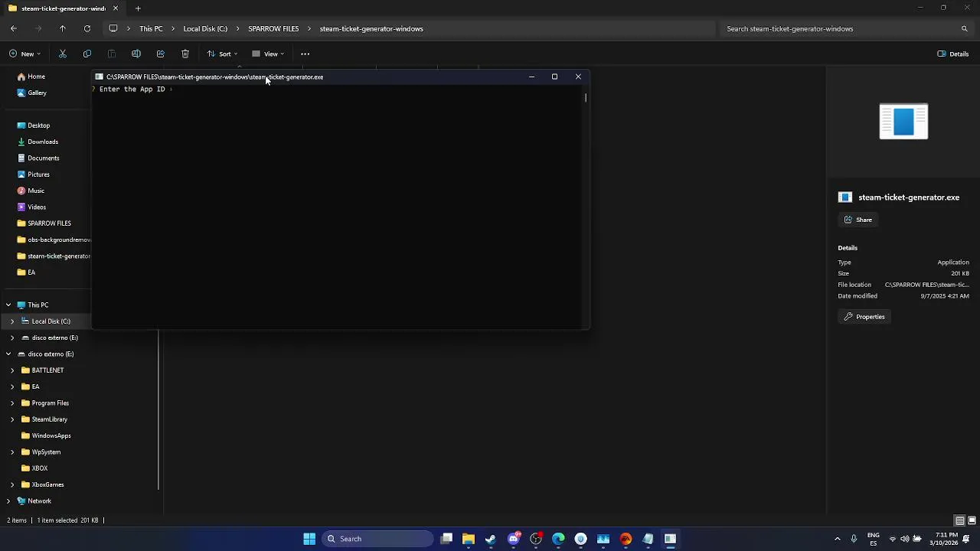Expand the SteamLibrary folder node
The image size is (980, 551).
12,419
